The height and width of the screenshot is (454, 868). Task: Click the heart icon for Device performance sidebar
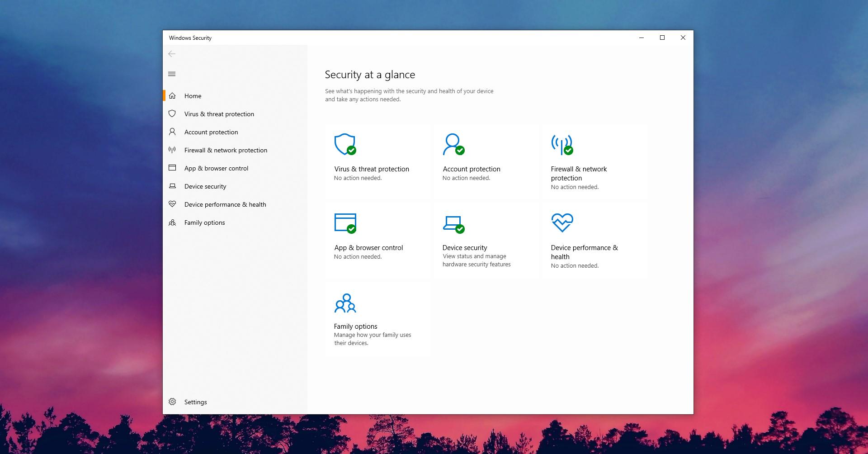pyautogui.click(x=172, y=204)
